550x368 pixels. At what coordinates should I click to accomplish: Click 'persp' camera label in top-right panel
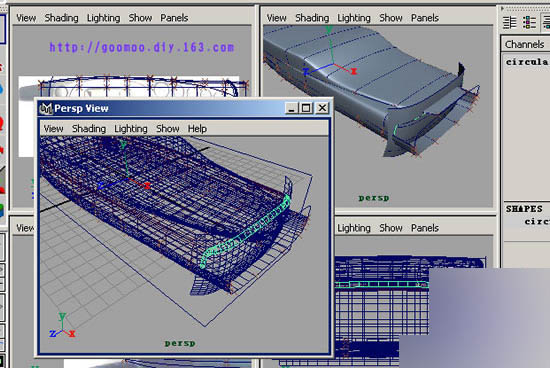point(374,198)
